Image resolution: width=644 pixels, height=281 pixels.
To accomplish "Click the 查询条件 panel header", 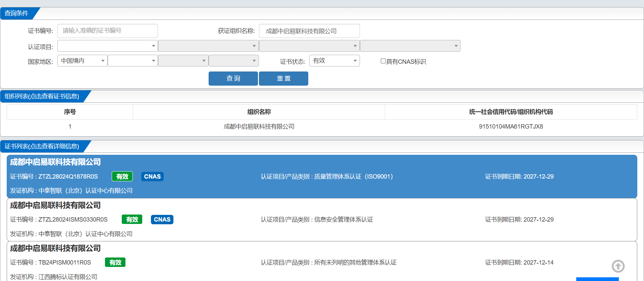I will click(16, 13).
